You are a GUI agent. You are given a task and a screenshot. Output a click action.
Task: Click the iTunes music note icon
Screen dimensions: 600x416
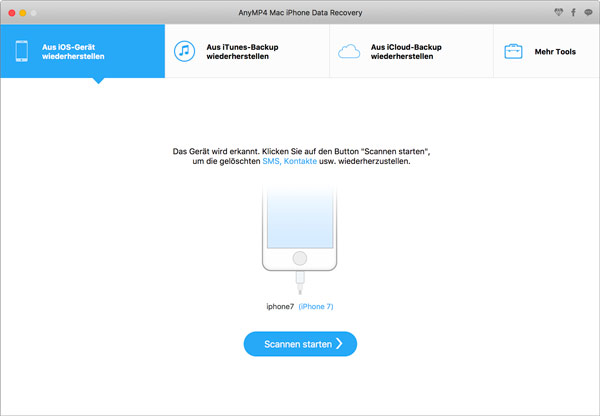[184, 51]
